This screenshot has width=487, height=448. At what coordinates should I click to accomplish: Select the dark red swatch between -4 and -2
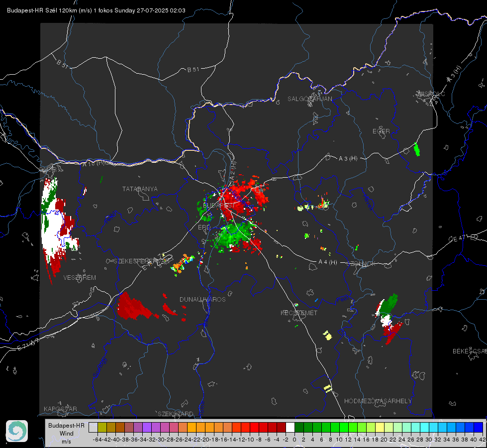[282, 427]
